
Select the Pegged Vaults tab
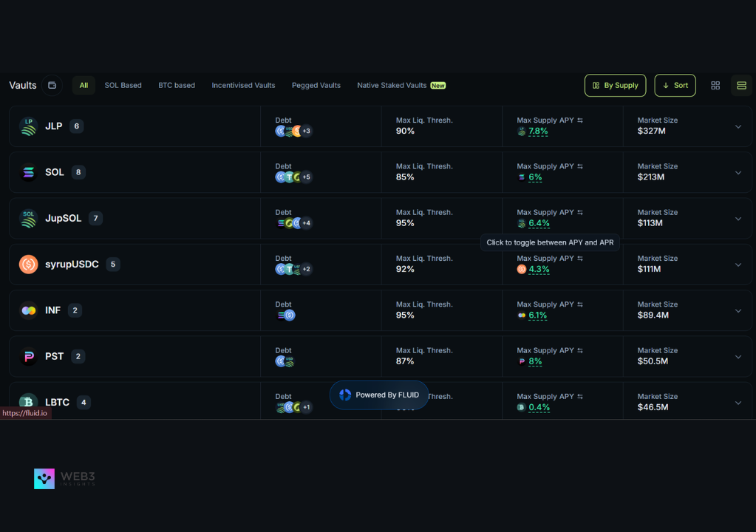point(316,86)
